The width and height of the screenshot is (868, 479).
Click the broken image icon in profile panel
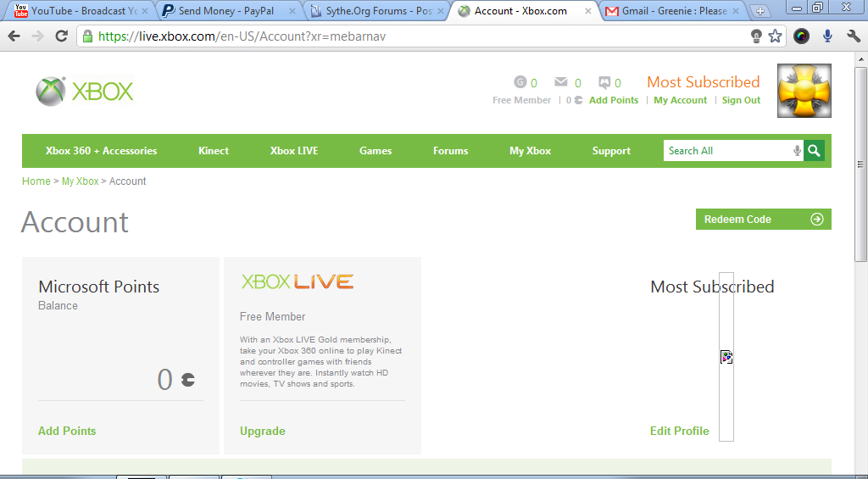(726, 357)
